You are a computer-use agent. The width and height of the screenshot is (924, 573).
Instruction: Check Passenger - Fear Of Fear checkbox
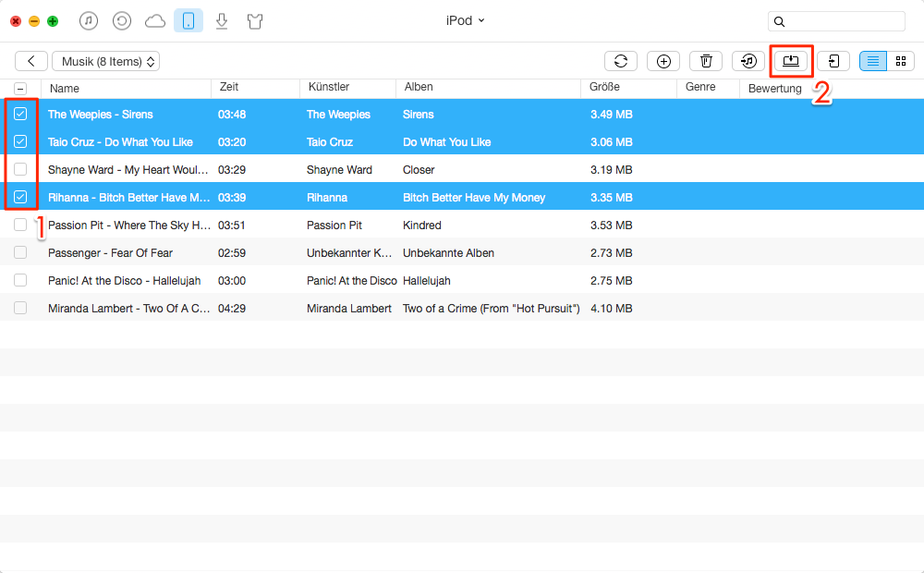20,252
